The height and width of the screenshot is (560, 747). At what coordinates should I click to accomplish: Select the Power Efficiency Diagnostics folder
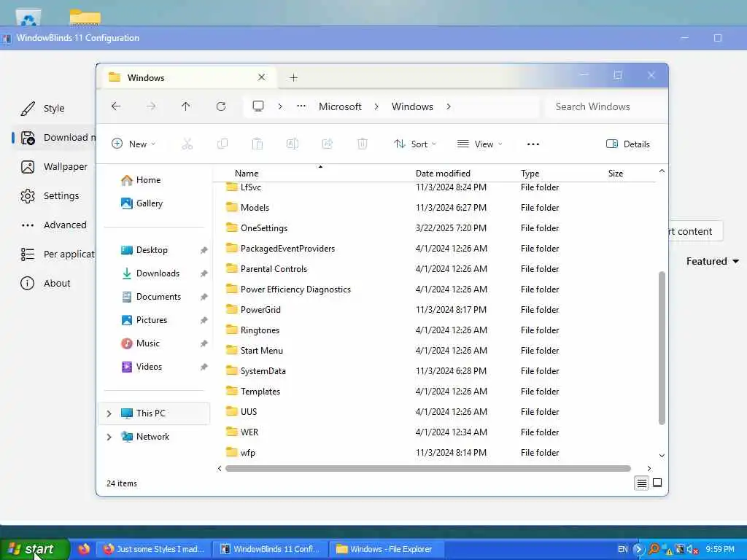click(x=295, y=289)
